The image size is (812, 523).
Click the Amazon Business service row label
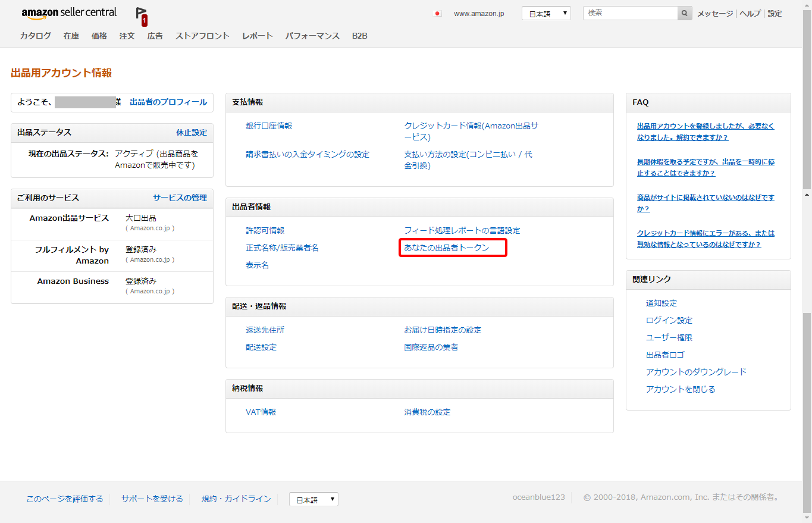73,281
